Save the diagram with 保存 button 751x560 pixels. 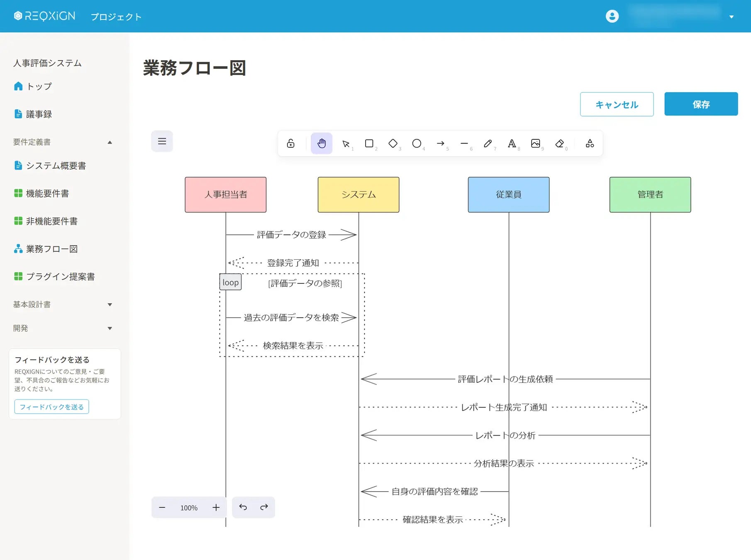(701, 104)
